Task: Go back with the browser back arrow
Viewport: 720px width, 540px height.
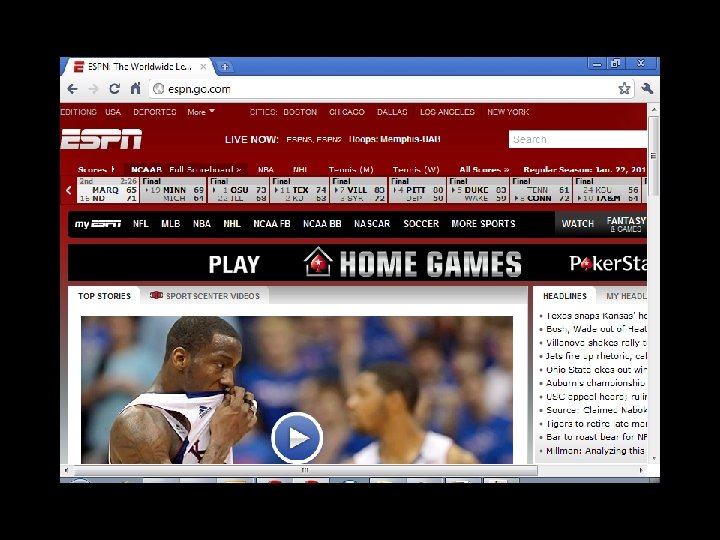Action: click(73, 89)
